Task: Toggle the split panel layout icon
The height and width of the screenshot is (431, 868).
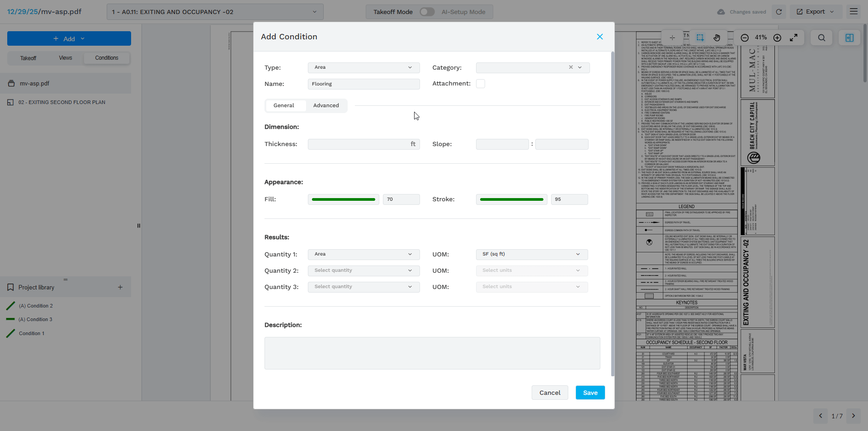Action: tap(849, 38)
